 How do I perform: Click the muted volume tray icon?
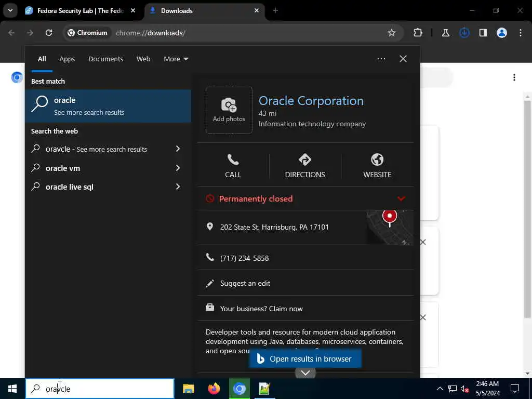[x=464, y=389]
